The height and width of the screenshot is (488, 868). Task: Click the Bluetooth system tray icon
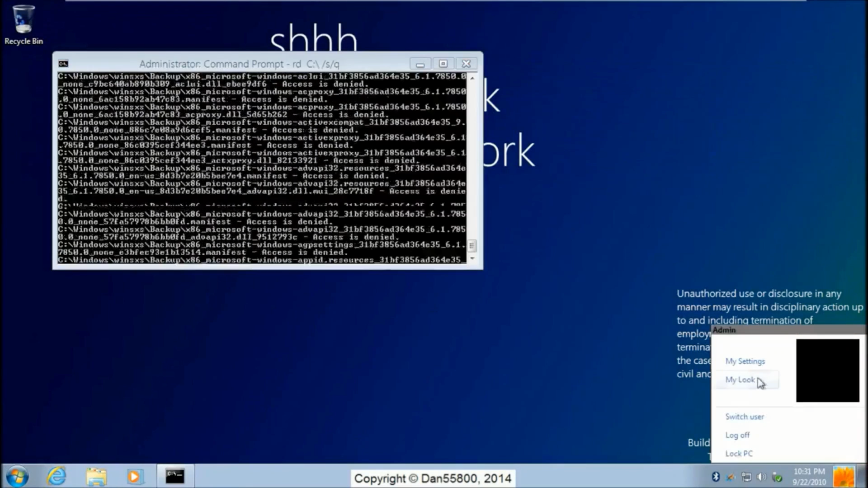point(715,476)
